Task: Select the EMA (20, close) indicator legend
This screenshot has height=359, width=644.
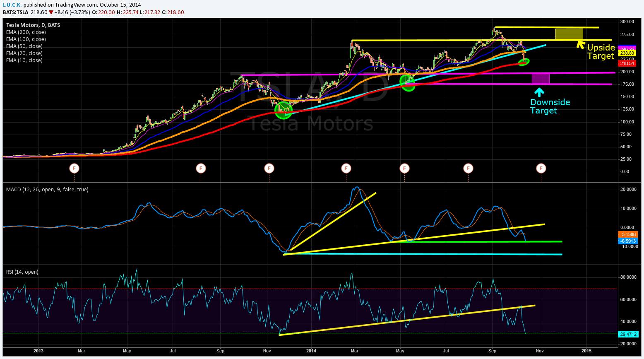Action: (24, 53)
